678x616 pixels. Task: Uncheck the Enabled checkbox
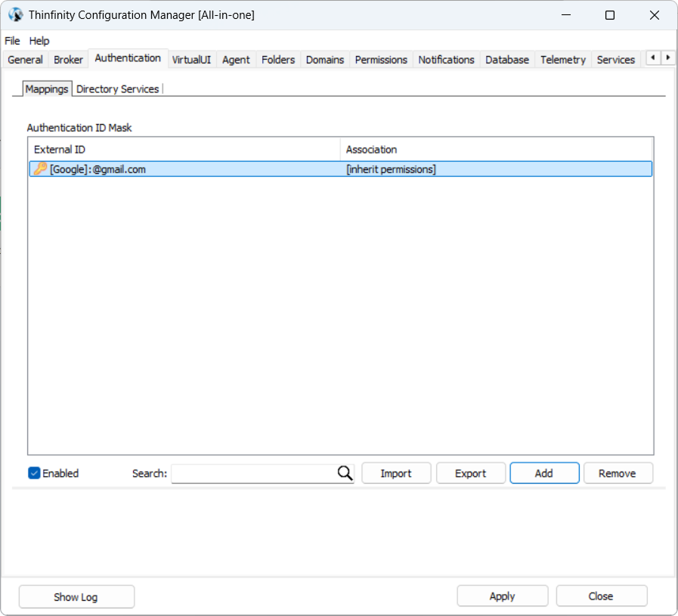click(x=34, y=473)
